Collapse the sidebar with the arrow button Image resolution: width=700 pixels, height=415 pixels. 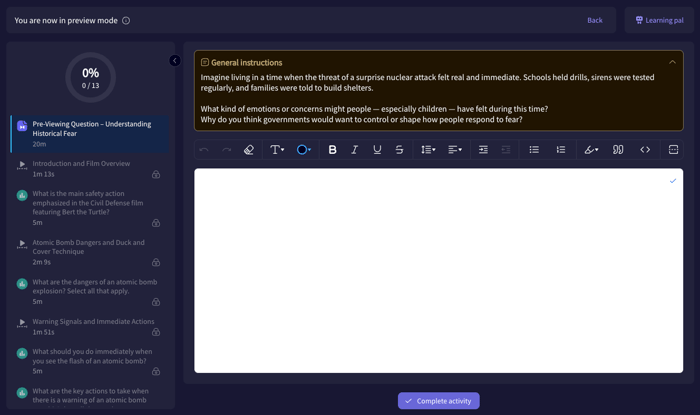pyautogui.click(x=175, y=61)
